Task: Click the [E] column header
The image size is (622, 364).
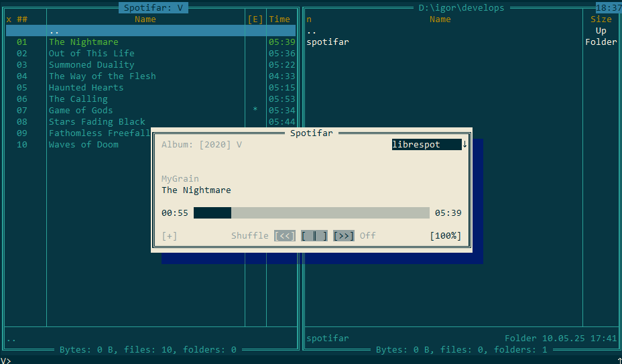Action: 255,19
